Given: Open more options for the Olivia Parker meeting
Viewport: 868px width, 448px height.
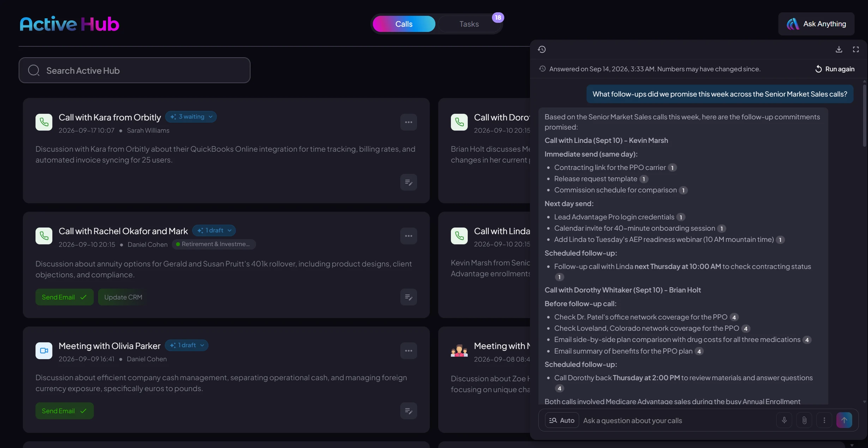Looking at the screenshot, I should tap(409, 351).
